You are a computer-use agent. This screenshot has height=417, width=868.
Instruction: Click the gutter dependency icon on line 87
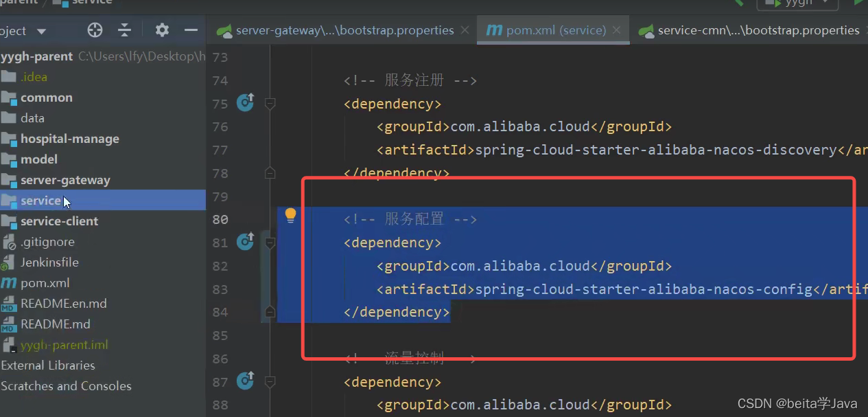point(246,381)
